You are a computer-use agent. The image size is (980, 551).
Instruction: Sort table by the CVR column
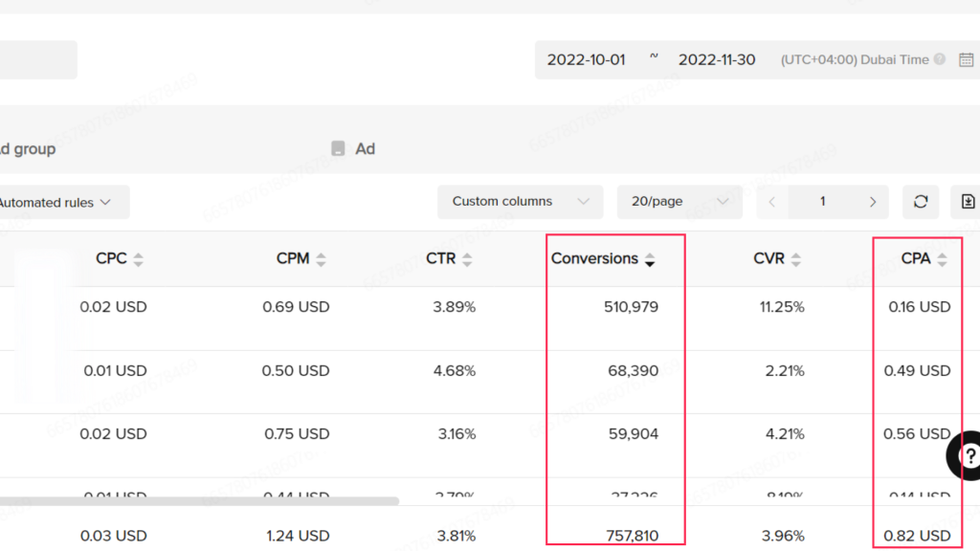pyautogui.click(x=795, y=259)
